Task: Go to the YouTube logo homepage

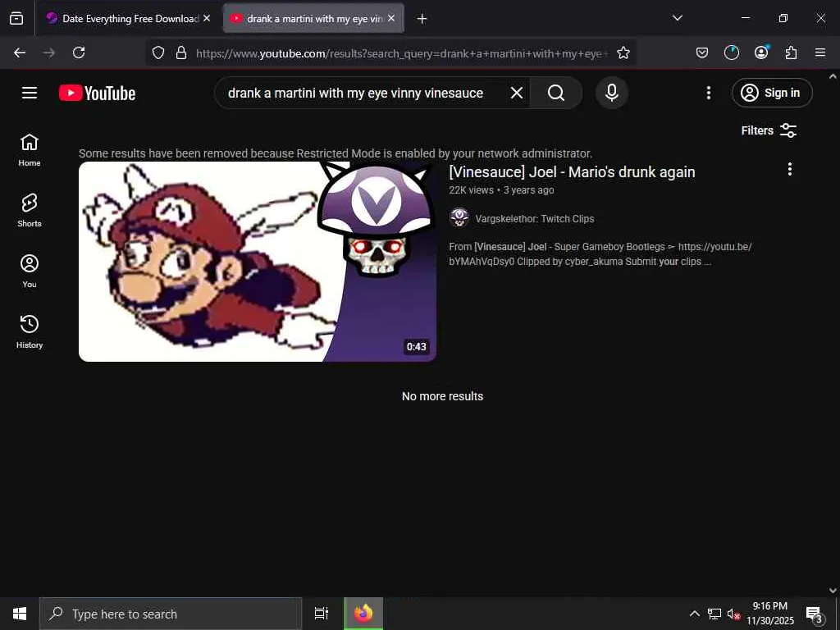Action: (x=97, y=93)
